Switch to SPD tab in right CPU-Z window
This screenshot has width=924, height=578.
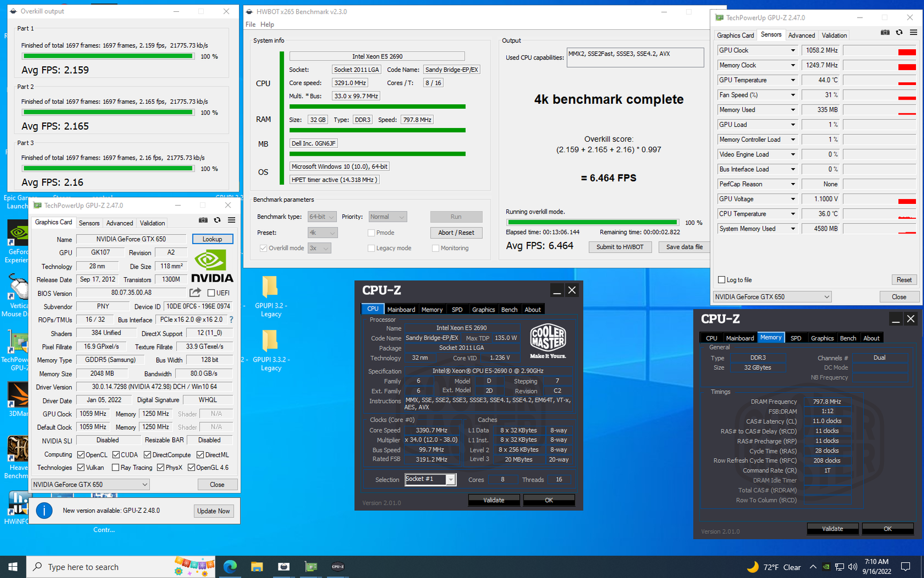(796, 338)
